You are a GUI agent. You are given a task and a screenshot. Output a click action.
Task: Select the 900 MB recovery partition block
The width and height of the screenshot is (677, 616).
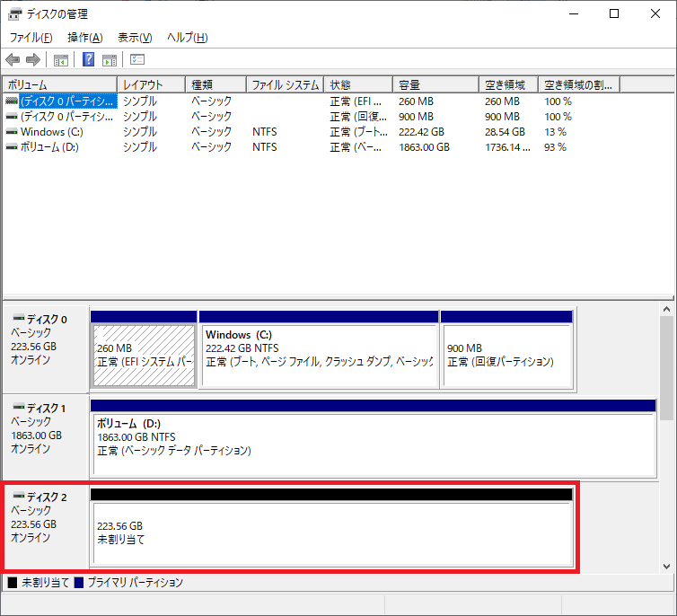click(507, 349)
